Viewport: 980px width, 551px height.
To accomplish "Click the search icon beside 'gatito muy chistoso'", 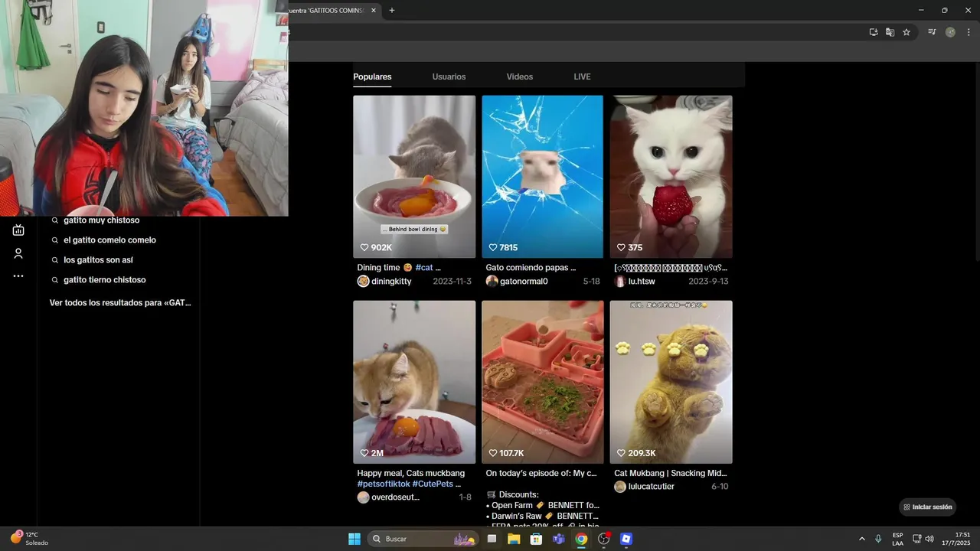I will (55, 220).
